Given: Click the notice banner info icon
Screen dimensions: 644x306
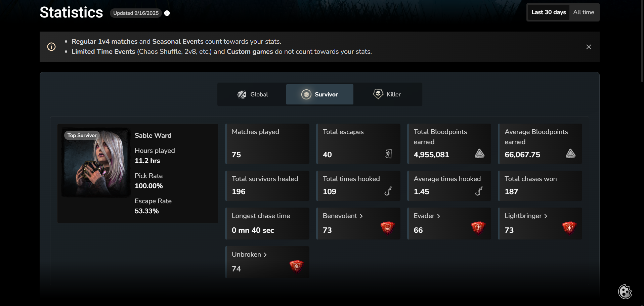Looking at the screenshot, I should pos(51,47).
